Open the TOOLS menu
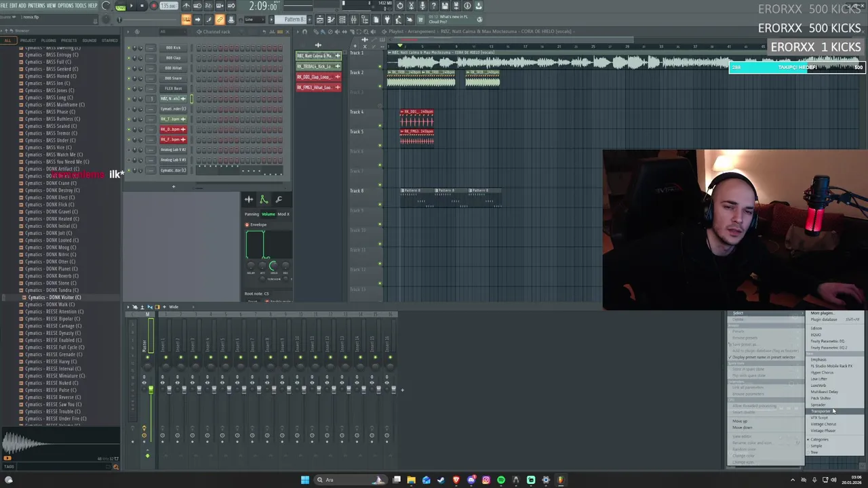Screen dimensions: 868x488 tap(81, 5)
